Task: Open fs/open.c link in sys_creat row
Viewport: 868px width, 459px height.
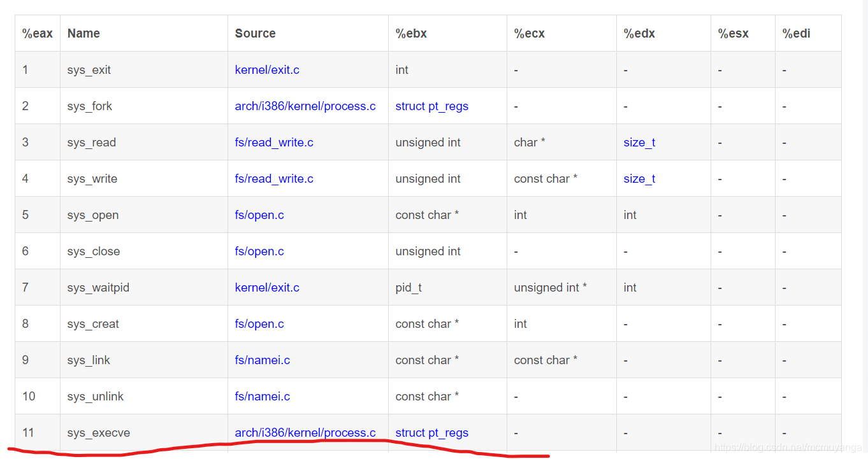Action: pos(259,324)
